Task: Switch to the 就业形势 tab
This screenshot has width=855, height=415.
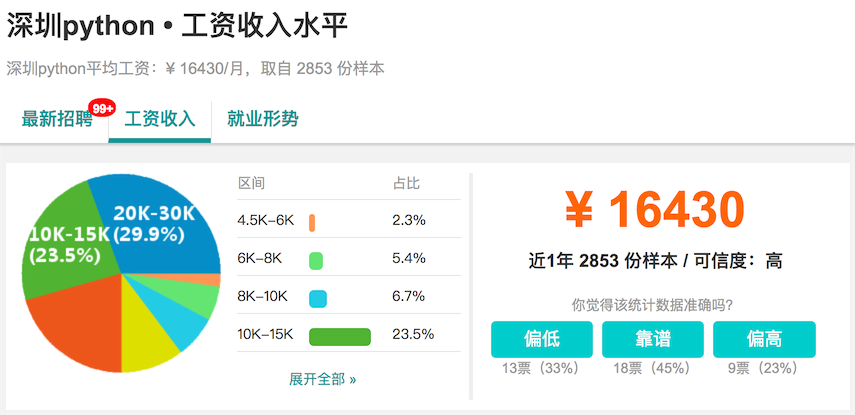Action: pos(262,119)
